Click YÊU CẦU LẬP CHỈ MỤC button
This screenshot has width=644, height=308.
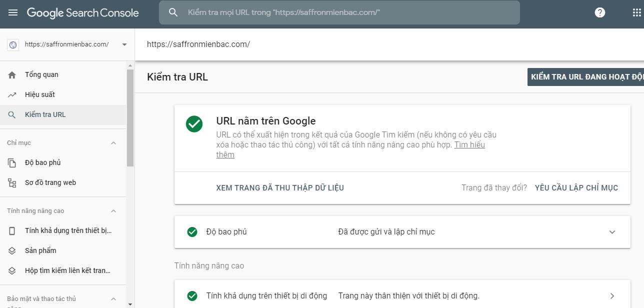tap(576, 188)
